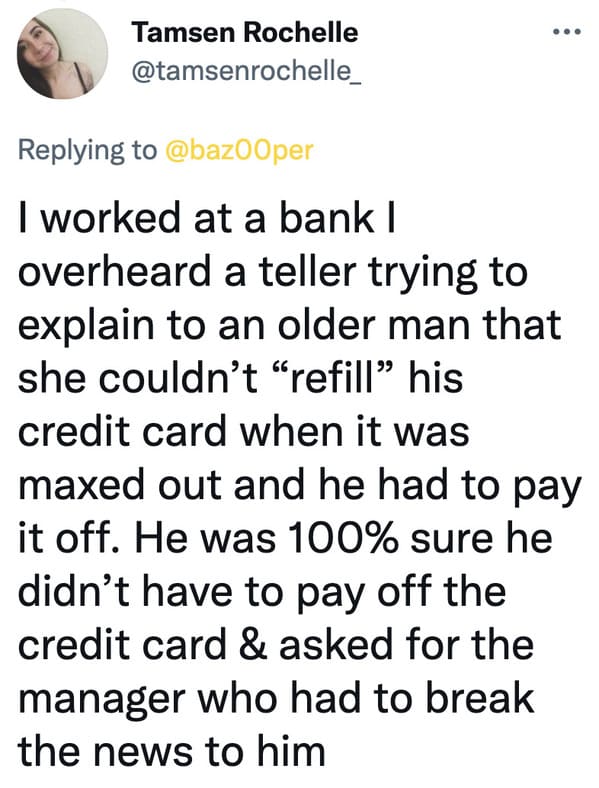Open the @baz00per mention link

(239, 150)
